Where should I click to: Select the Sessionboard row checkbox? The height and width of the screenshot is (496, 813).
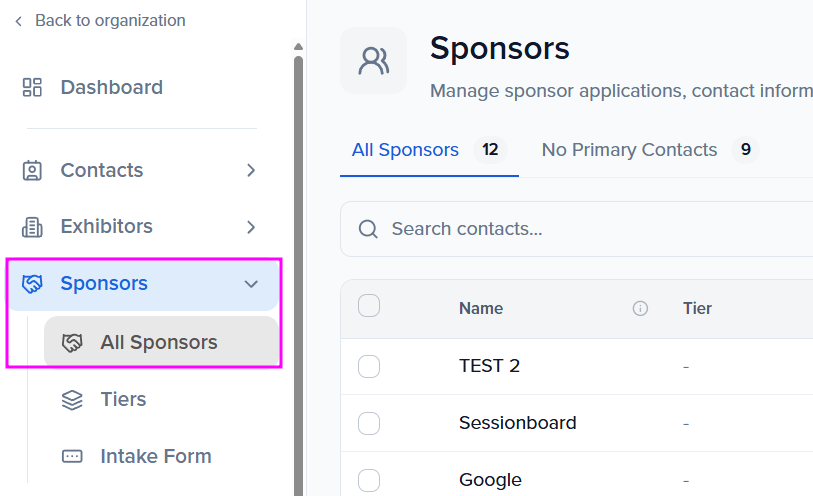coord(369,423)
